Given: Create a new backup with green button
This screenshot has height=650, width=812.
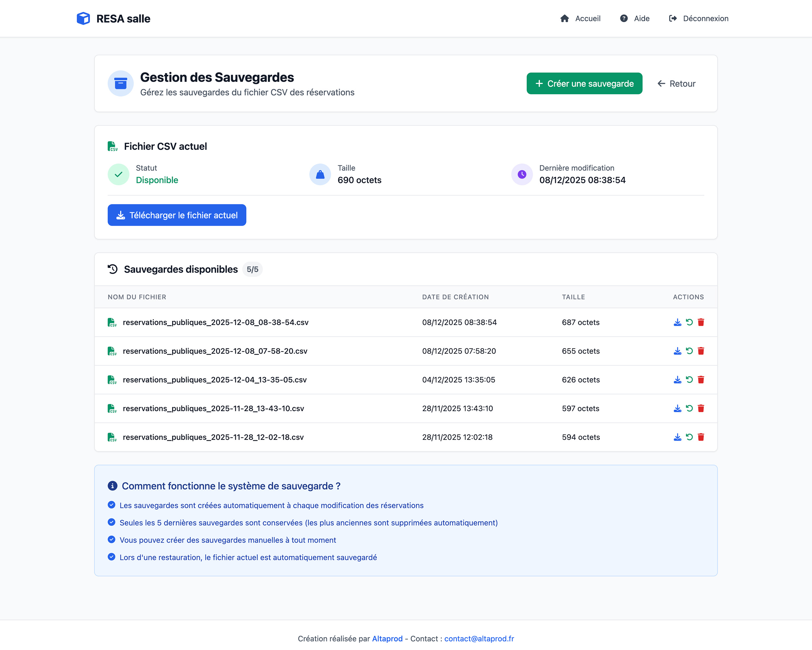Looking at the screenshot, I should pyautogui.click(x=584, y=84).
